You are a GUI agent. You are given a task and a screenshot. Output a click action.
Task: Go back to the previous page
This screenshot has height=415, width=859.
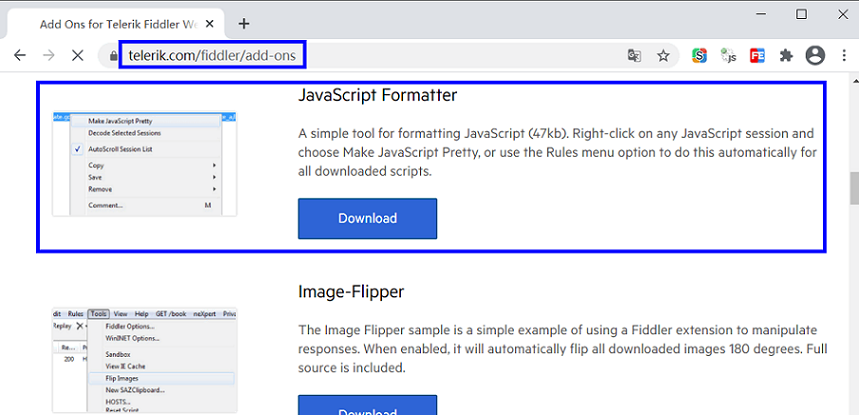point(20,55)
